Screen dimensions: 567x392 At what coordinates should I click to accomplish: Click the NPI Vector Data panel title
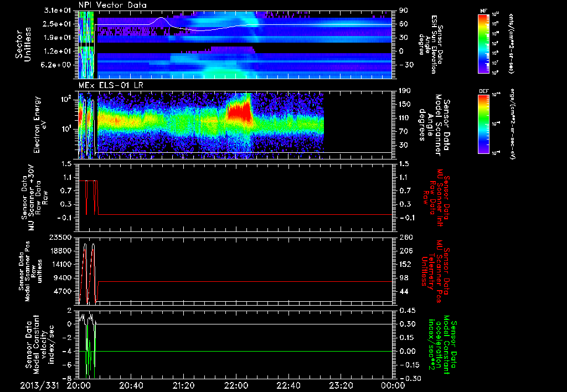[112, 5]
